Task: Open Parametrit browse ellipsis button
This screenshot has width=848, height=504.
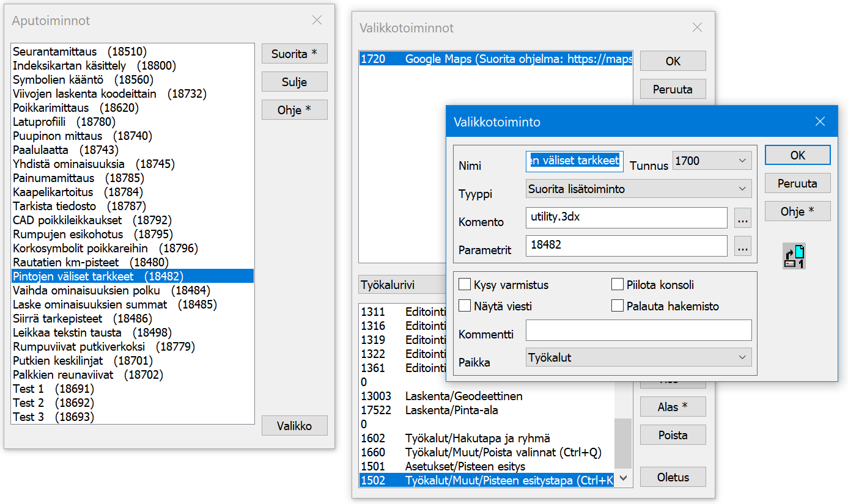Action: (x=742, y=246)
